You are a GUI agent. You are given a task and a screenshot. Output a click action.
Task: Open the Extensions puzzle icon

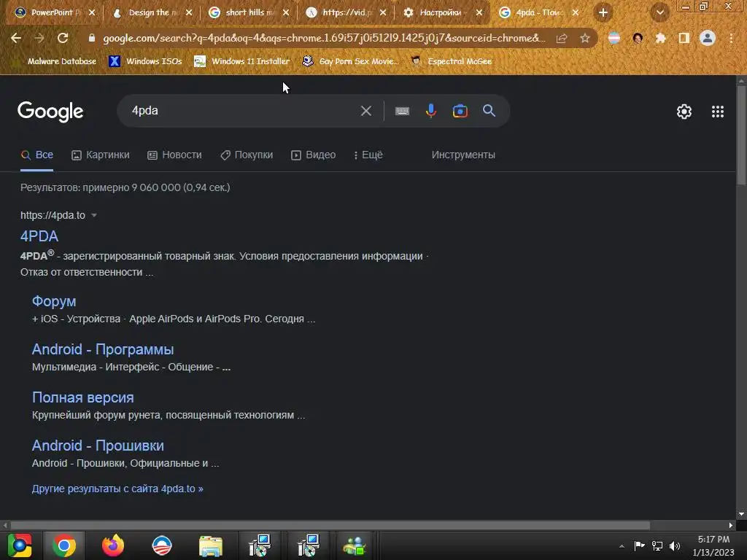pyautogui.click(x=660, y=38)
